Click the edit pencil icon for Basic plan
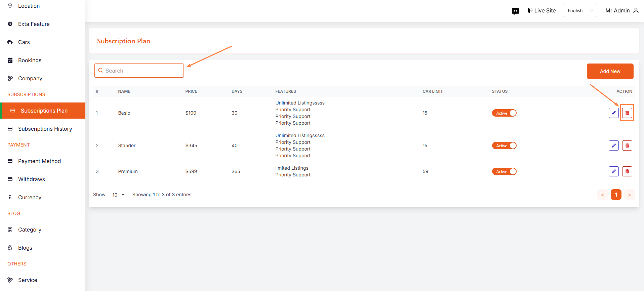Image resolution: width=644 pixels, height=291 pixels. click(613, 113)
